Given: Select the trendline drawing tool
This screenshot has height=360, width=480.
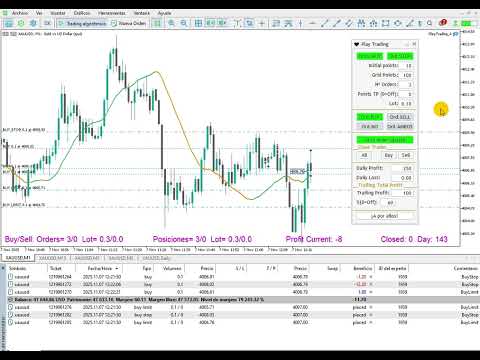Looking at the screenshot, I should (324, 23).
